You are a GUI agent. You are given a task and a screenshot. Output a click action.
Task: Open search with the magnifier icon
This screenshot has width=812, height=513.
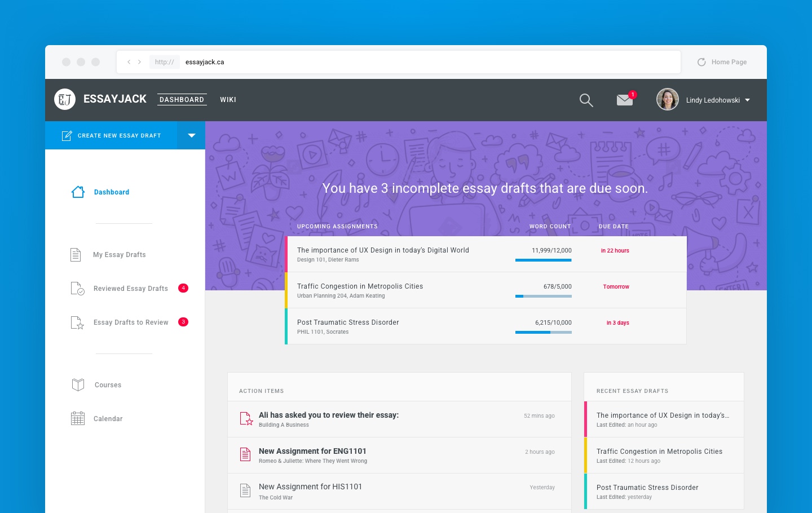[x=586, y=100]
